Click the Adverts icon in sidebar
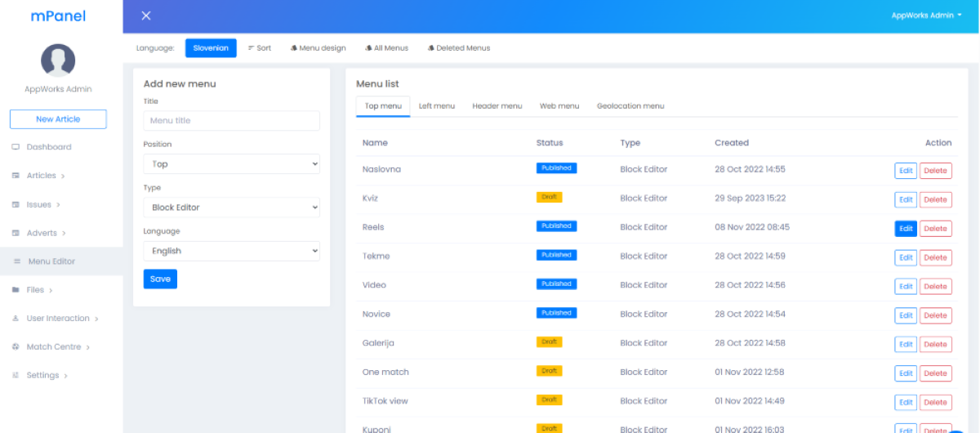Image resolution: width=980 pixels, height=433 pixels. click(x=16, y=233)
